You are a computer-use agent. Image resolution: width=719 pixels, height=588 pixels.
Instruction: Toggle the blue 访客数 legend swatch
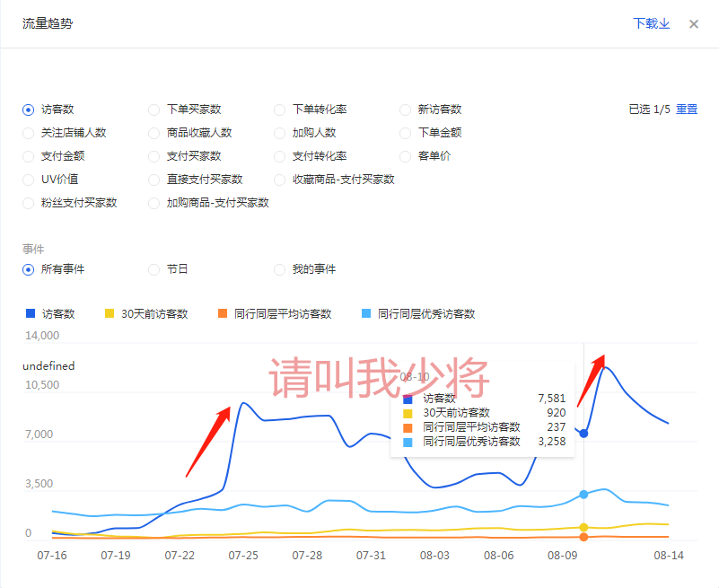31,314
